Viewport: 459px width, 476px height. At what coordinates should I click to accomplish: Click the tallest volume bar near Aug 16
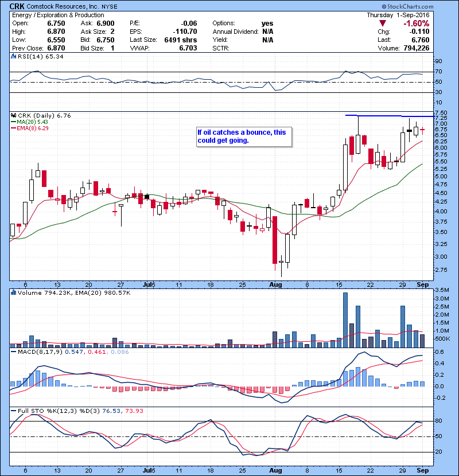(345, 320)
